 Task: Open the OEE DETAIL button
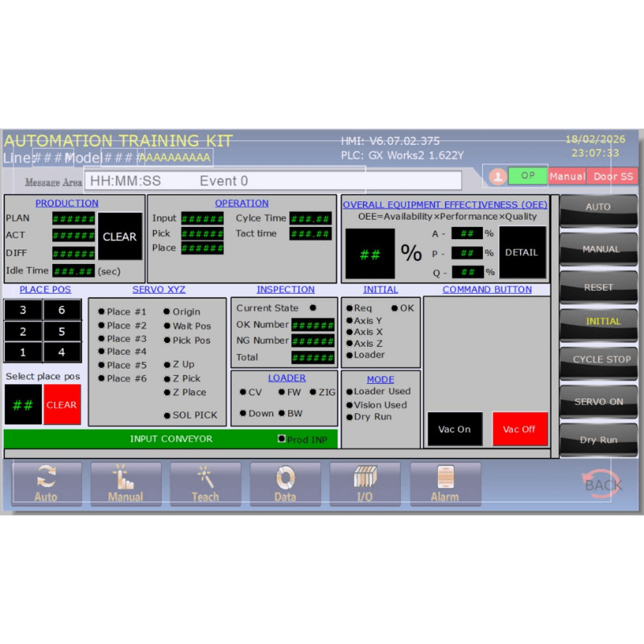coord(522,252)
